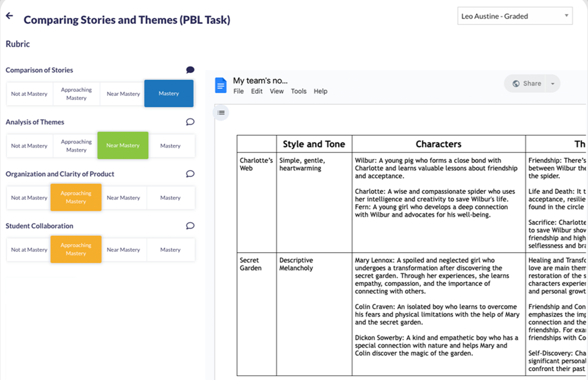
Task: Open the View menu
Action: pos(276,91)
